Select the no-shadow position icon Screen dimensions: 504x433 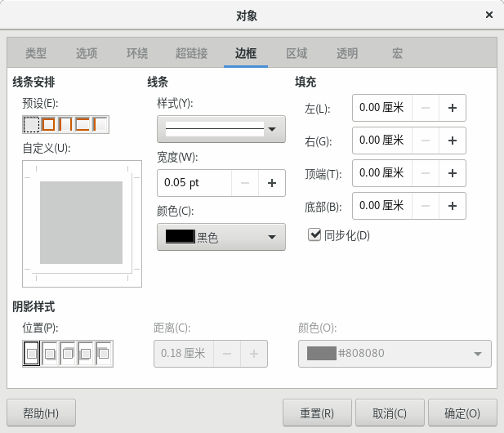(32, 354)
